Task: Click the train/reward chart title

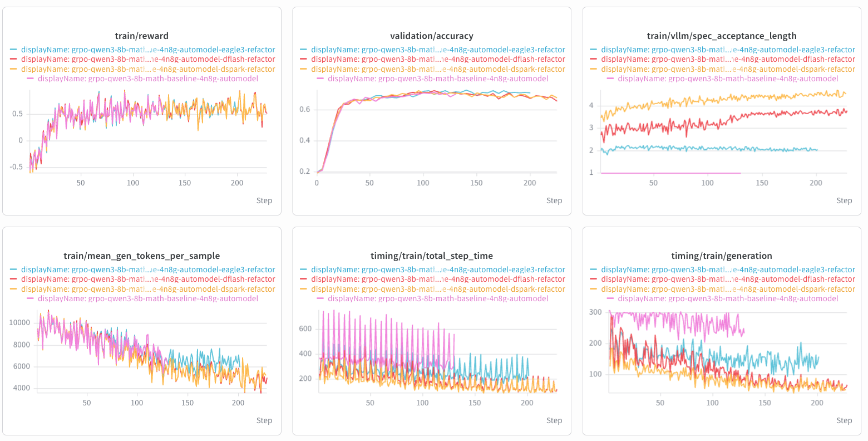Action: coord(141,36)
